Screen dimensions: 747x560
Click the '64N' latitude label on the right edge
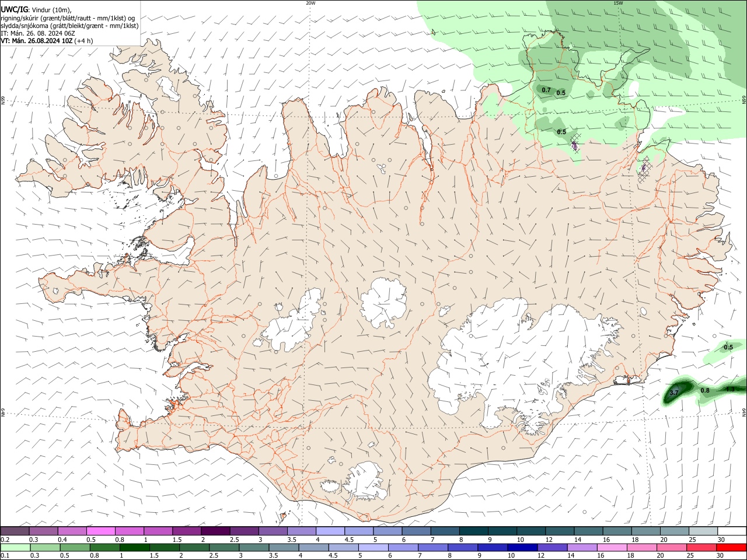[744, 412]
